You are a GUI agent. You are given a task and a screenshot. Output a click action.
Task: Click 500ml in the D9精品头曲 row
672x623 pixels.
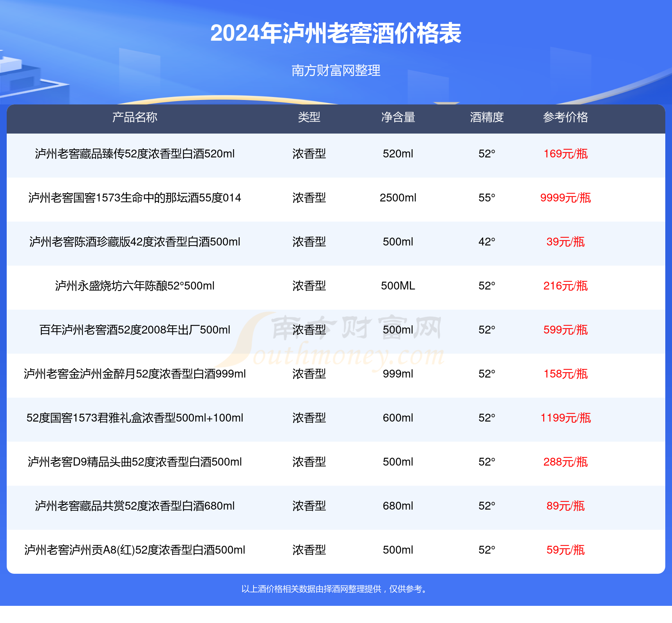(398, 462)
